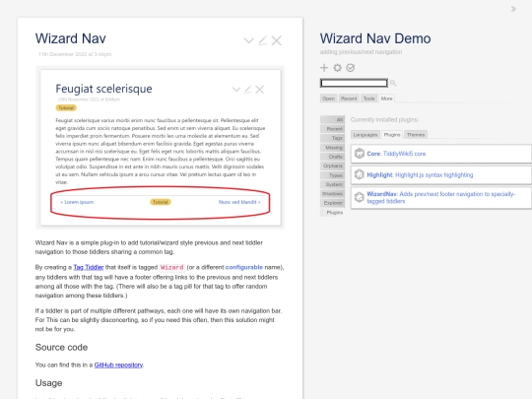Switch to the Tools sidebar tab
Viewport: 532px width, 399px height.
coord(368,99)
